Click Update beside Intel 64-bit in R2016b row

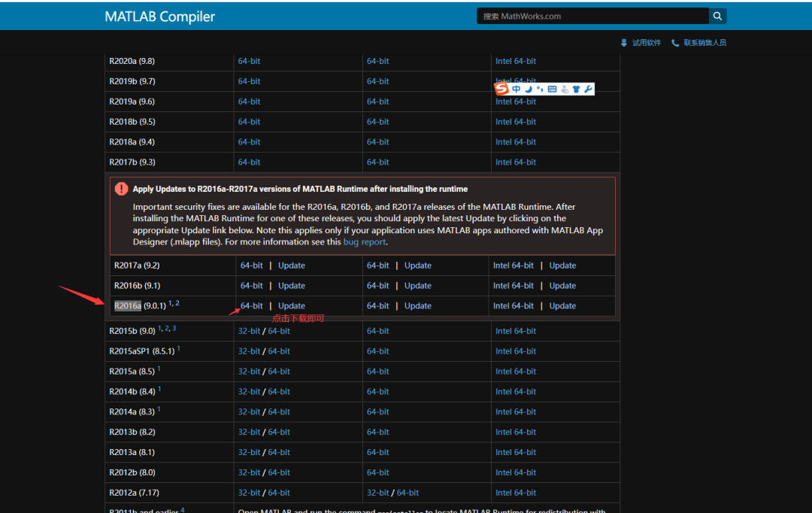click(x=562, y=286)
